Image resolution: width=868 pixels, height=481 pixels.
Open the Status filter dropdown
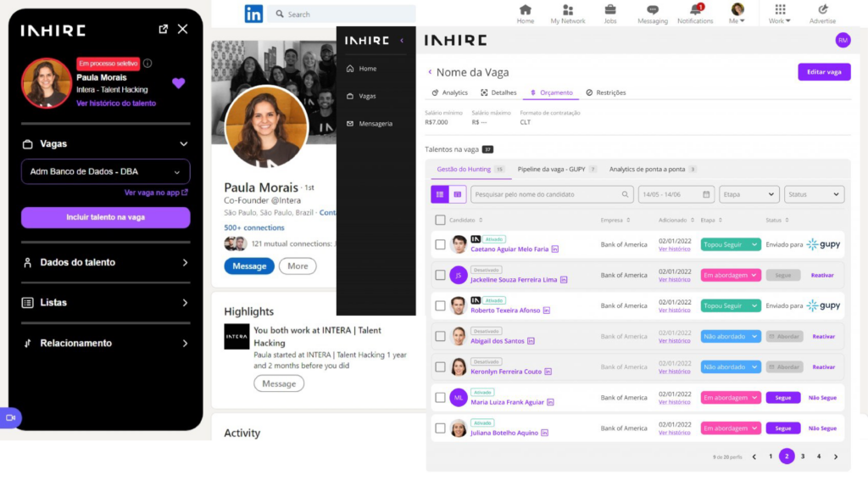[x=814, y=194]
